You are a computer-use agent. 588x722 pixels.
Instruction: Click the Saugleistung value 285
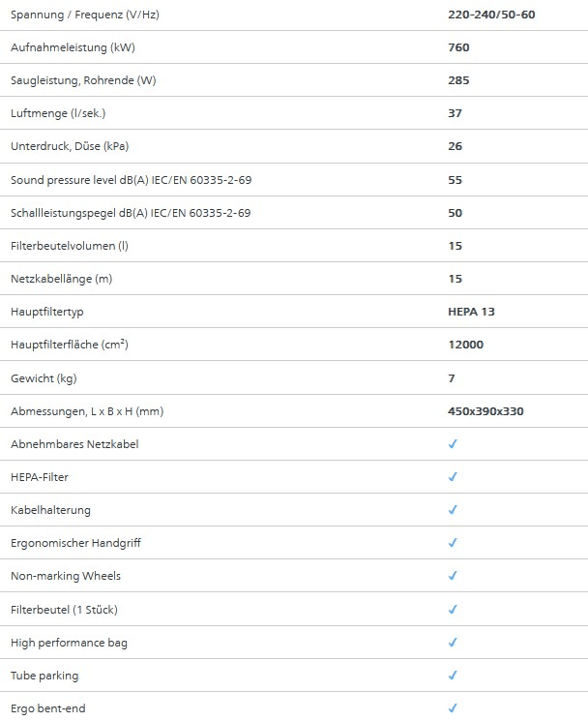coord(459,79)
